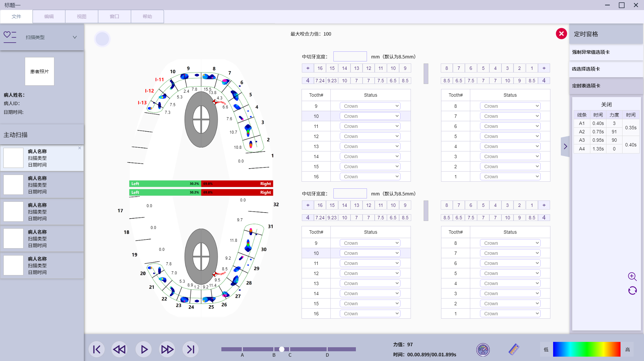Click the timeline slider handle

pos(282,349)
